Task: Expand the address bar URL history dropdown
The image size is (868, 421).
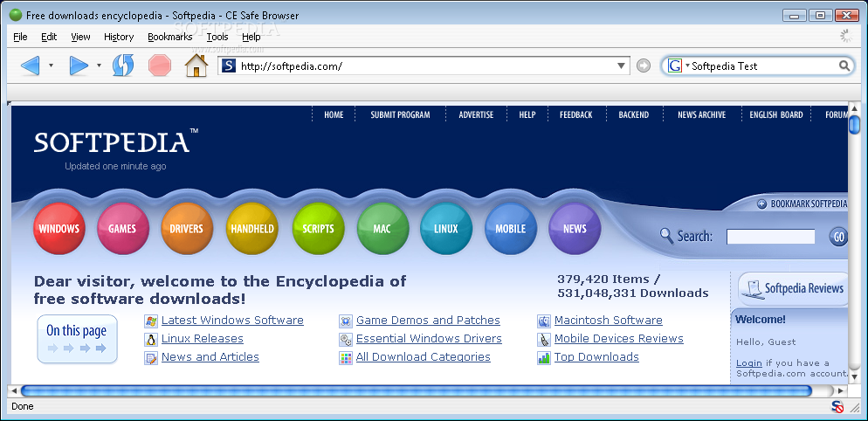Action: pyautogui.click(x=622, y=66)
